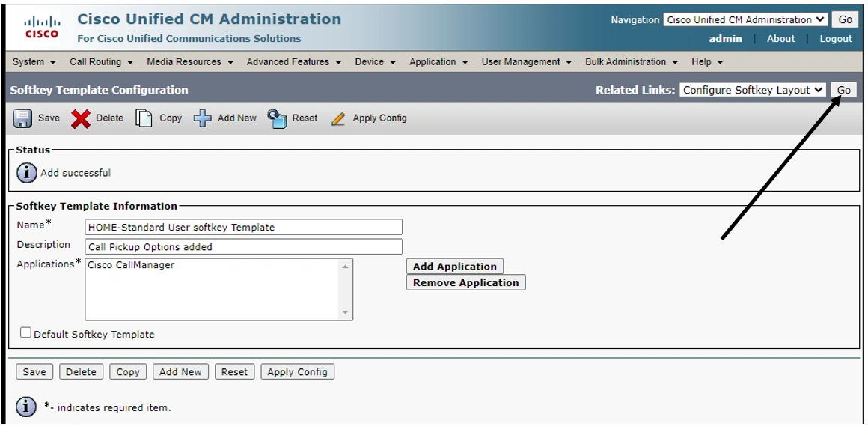Open the Related Links dropdown
The image size is (868, 435).
point(752,90)
